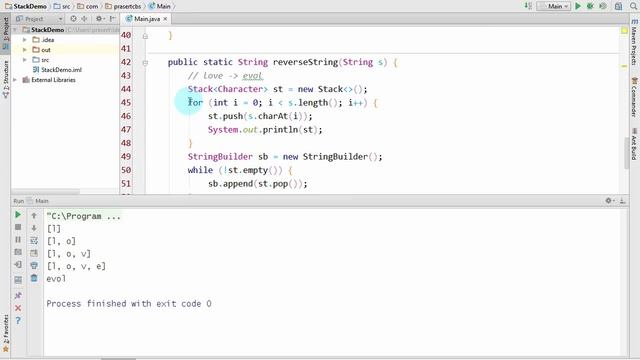Click "C:\Program ..." command line in console
Viewport: 640px width, 360px height.
click(x=84, y=216)
